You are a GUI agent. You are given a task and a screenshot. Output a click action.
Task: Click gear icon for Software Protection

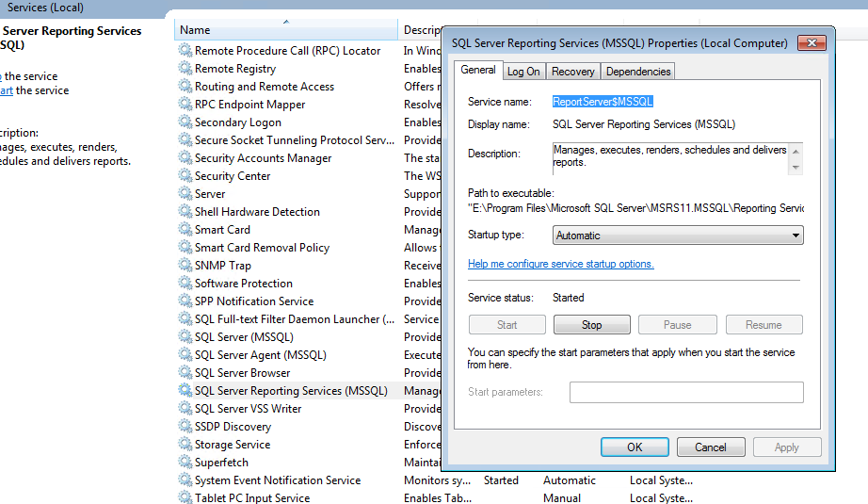[185, 283]
